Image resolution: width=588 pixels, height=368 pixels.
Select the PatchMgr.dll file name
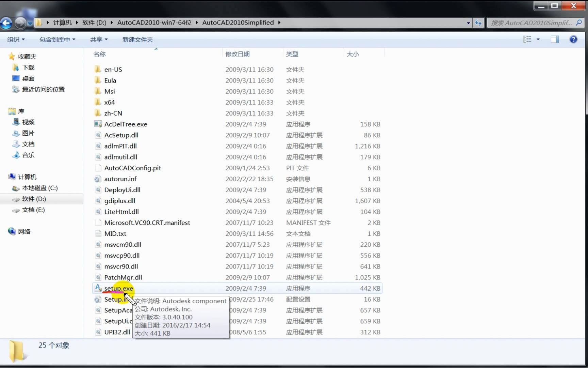[x=123, y=277]
